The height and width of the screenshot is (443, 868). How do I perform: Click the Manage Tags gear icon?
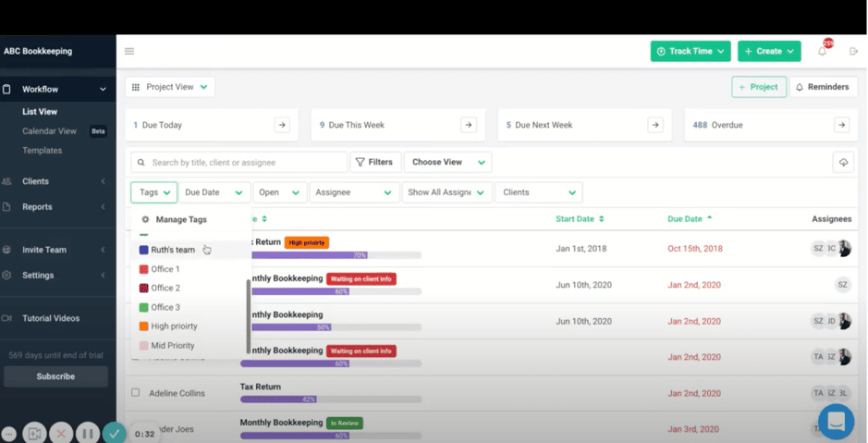tap(145, 219)
